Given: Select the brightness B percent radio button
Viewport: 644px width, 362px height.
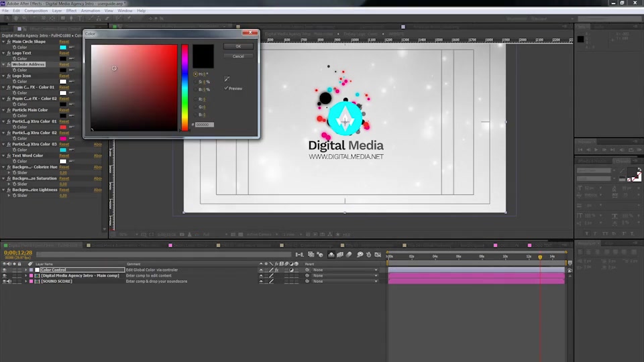Looking at the screenshot, I should tap(195, 89).
